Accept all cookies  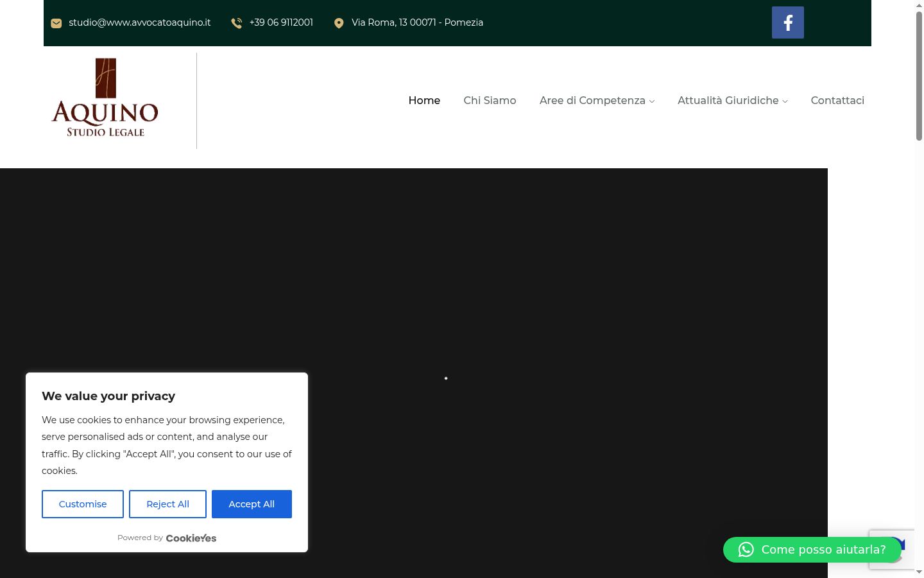tap(252, 504)
